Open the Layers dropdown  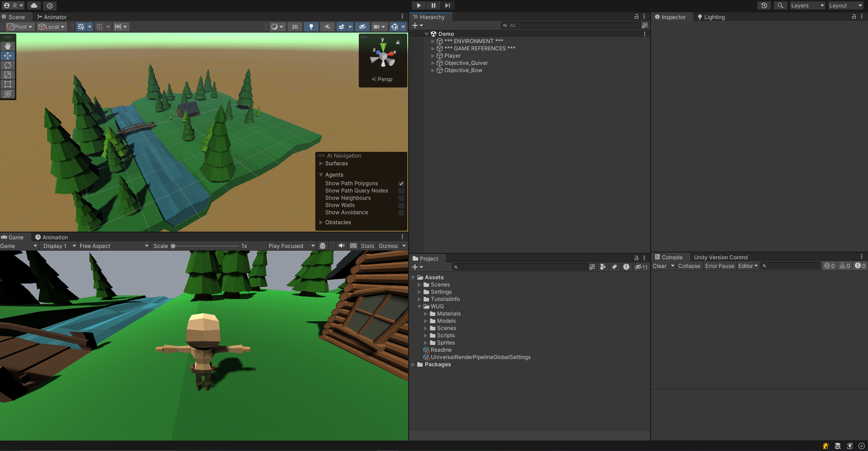807,5
